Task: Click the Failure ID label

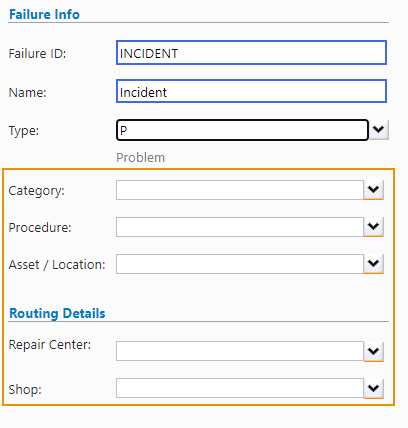Action: click(x=37, y=54)
